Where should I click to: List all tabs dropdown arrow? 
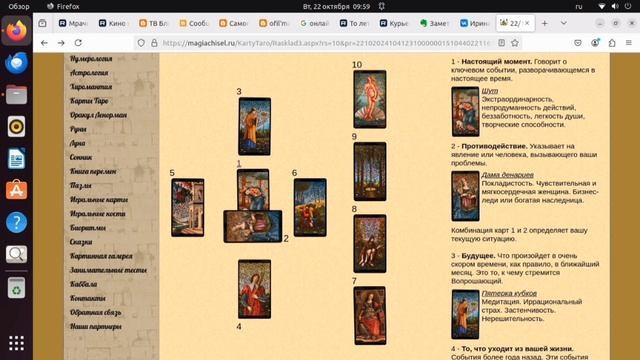[564, 23]
